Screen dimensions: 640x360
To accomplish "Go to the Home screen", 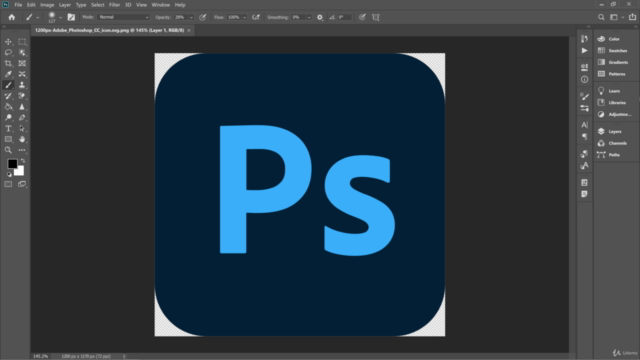I will coord(12,17).
